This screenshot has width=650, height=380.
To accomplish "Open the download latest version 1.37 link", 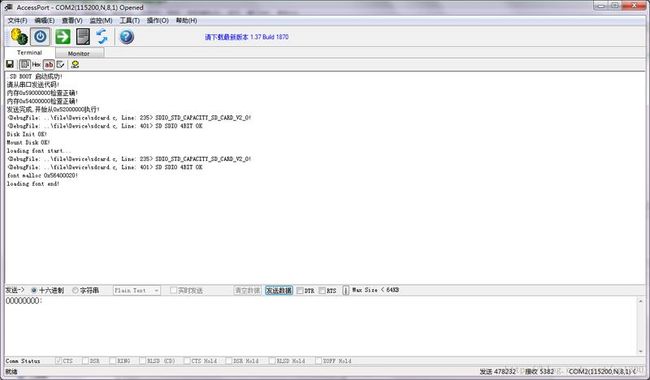I will (x=247, y=37).
